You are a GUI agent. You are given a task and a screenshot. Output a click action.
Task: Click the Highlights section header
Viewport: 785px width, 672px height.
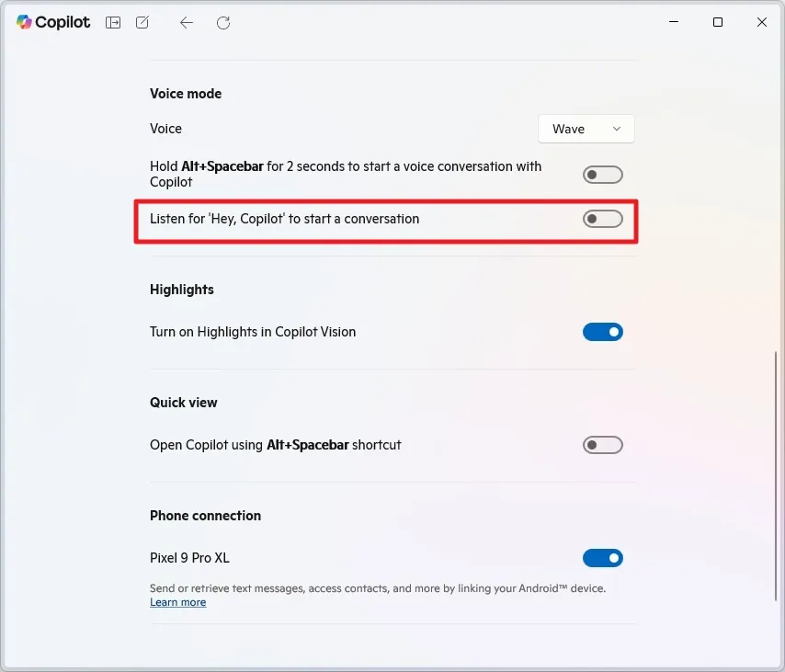tap(181, 290)
